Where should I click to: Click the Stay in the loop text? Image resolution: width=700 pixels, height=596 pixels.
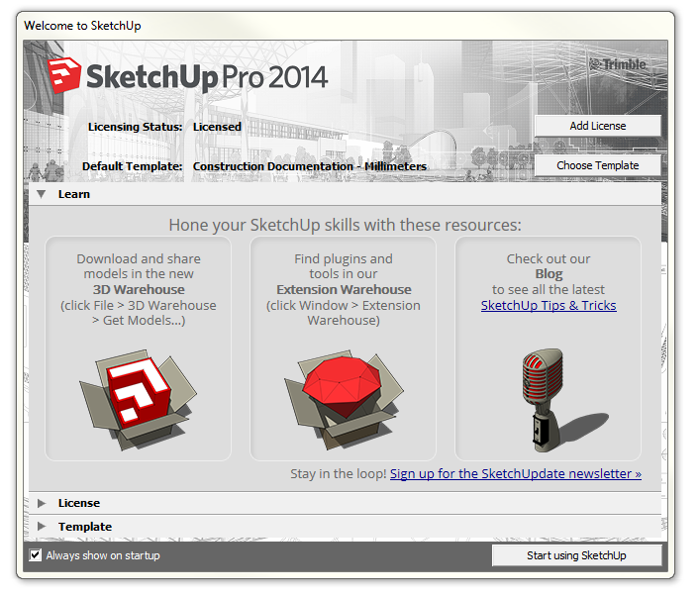pos(338,473)
